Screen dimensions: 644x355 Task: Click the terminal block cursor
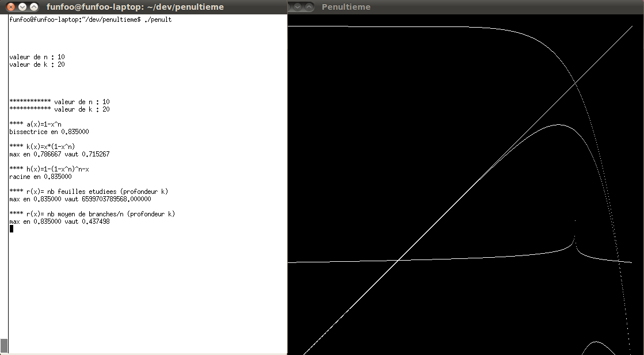pyautogui.click(x=11, y=228)
